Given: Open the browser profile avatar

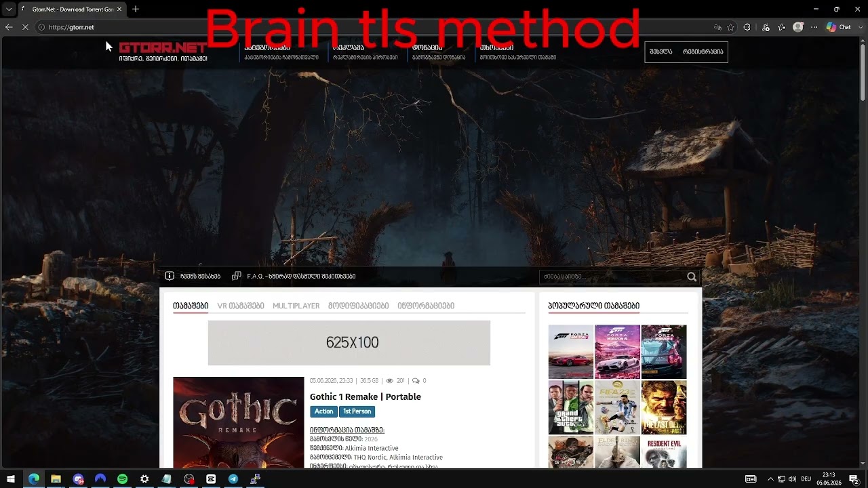Looking at the screenshot, I should tap(798, 27).
